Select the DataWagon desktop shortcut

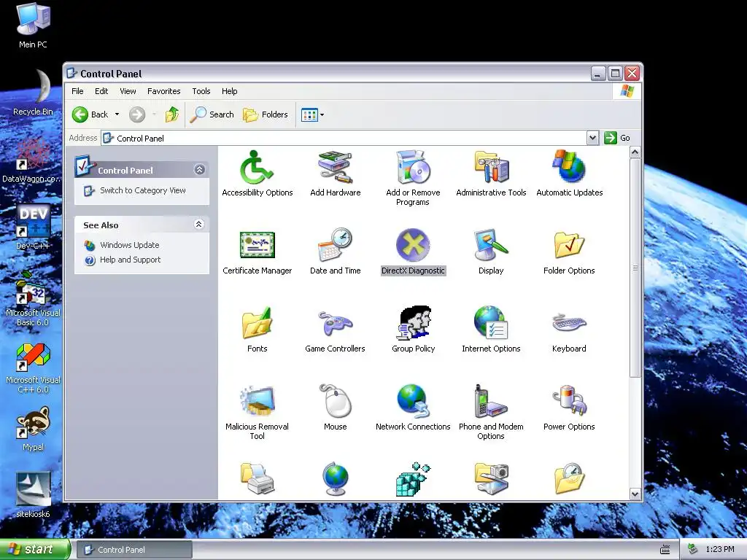click(x=31, y=161)
